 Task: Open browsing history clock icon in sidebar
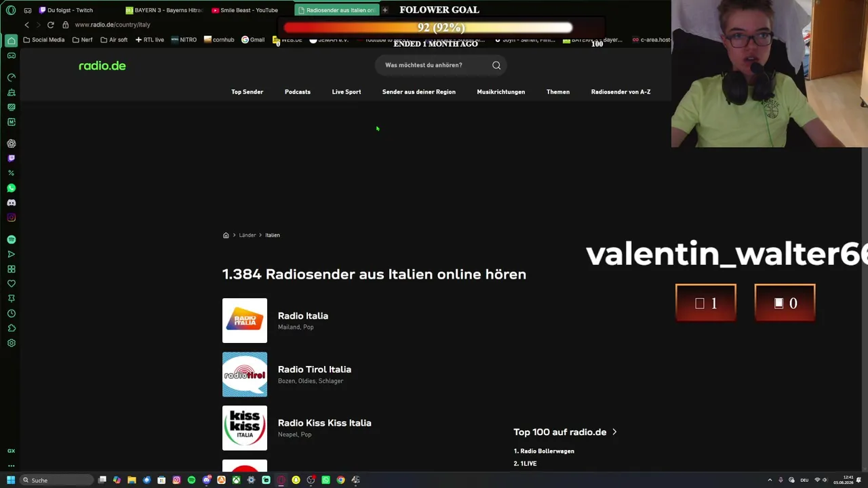pos(12,314)
